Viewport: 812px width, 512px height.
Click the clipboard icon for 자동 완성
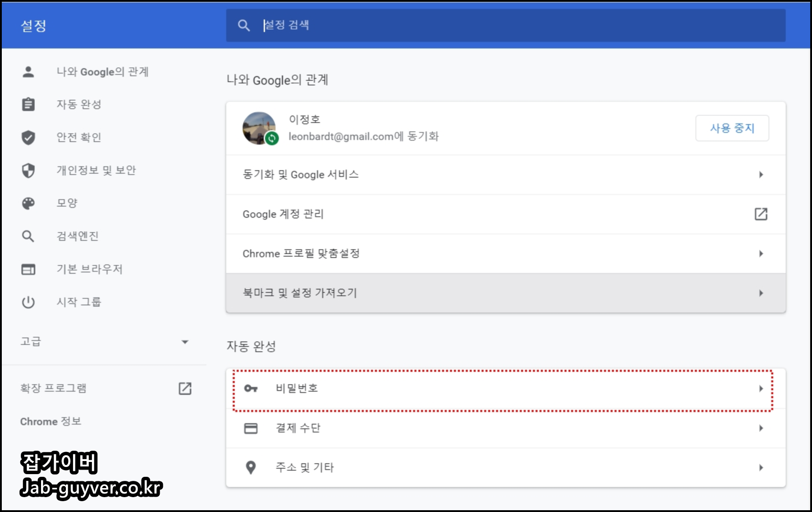(x=28, y=104)
